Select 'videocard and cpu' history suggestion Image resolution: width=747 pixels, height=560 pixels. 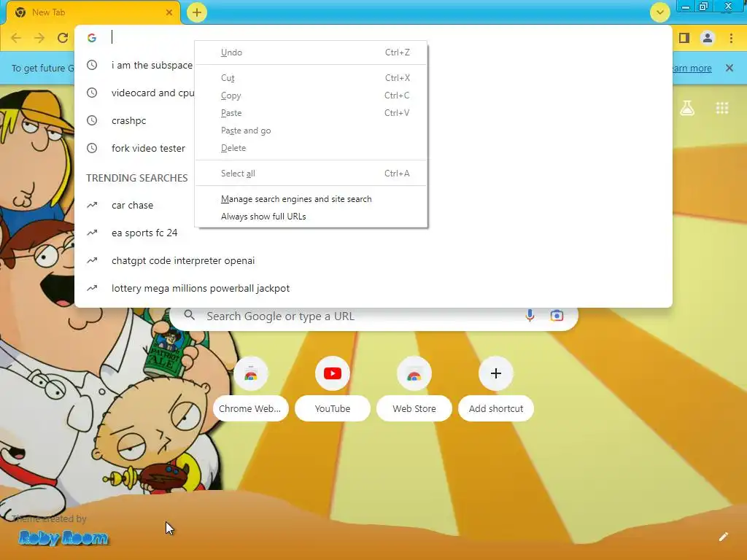point(152,93)
